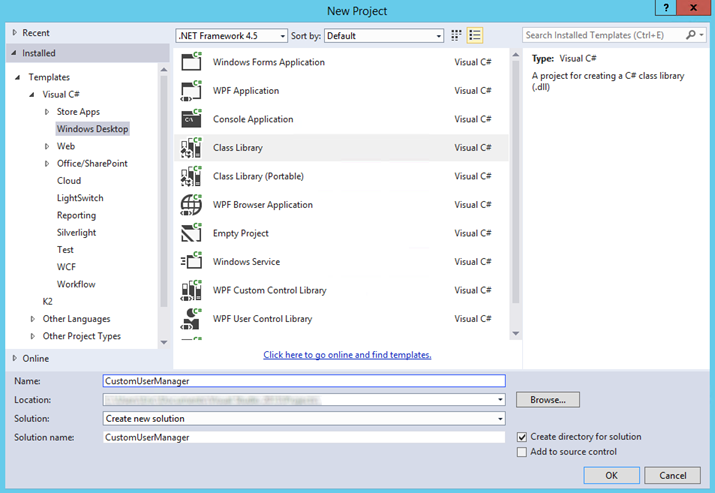The image size is (715, 493).
Task: Select the Reporting template category
Action: tap(76, 215)
